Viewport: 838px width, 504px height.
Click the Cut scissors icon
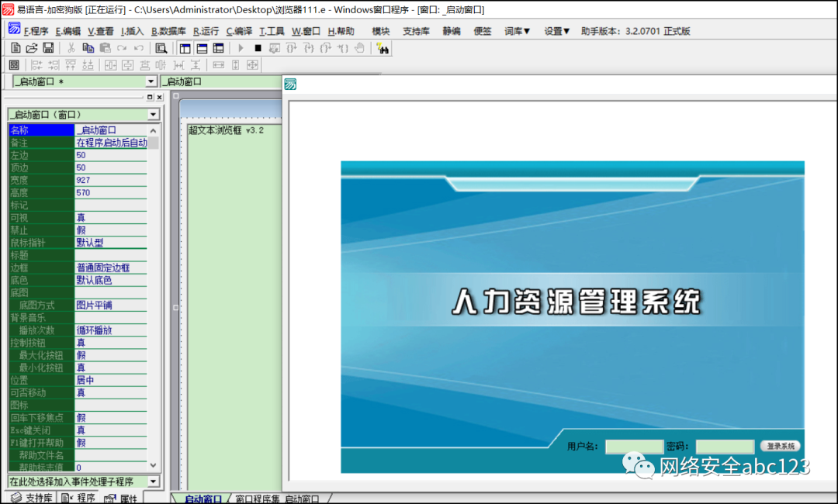tap(71, 48)
